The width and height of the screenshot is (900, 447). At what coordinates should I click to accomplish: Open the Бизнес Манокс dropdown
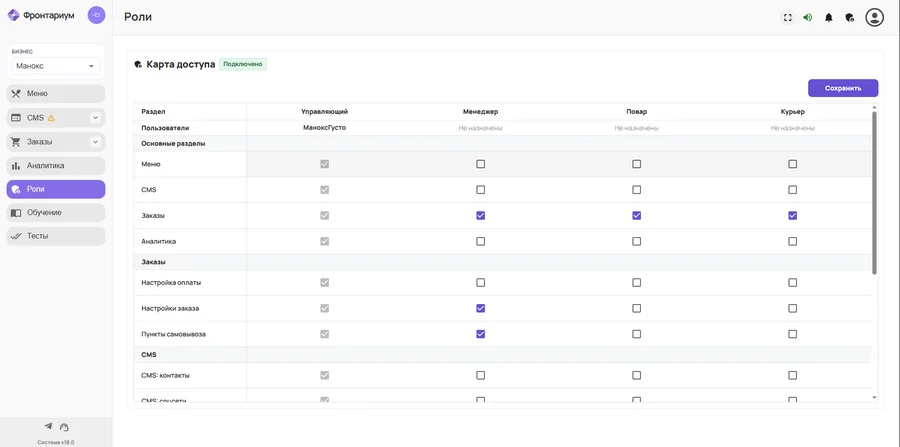56,66
